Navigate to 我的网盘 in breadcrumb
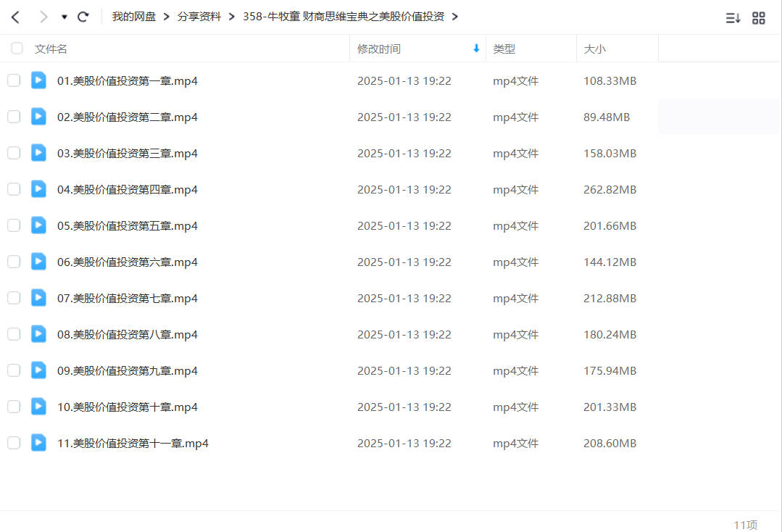The image size is (782, 532). tap(133, 17)
